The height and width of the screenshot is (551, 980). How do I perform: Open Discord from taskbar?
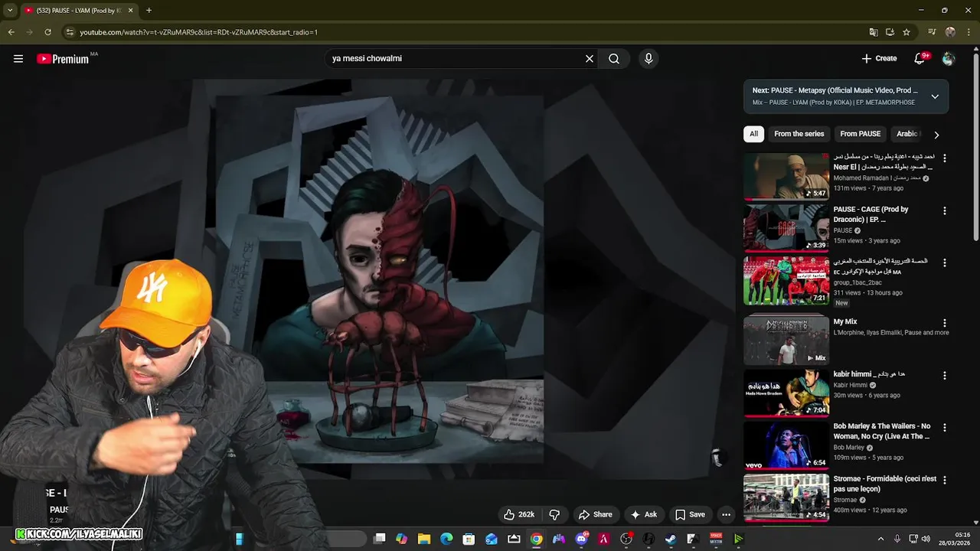click(581, 539)
